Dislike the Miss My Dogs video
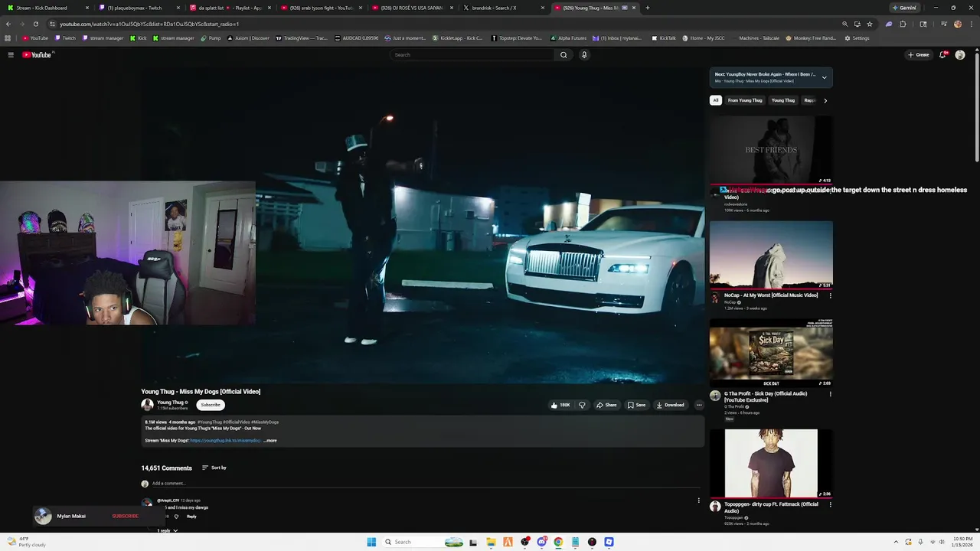 [x=582, y=405]
